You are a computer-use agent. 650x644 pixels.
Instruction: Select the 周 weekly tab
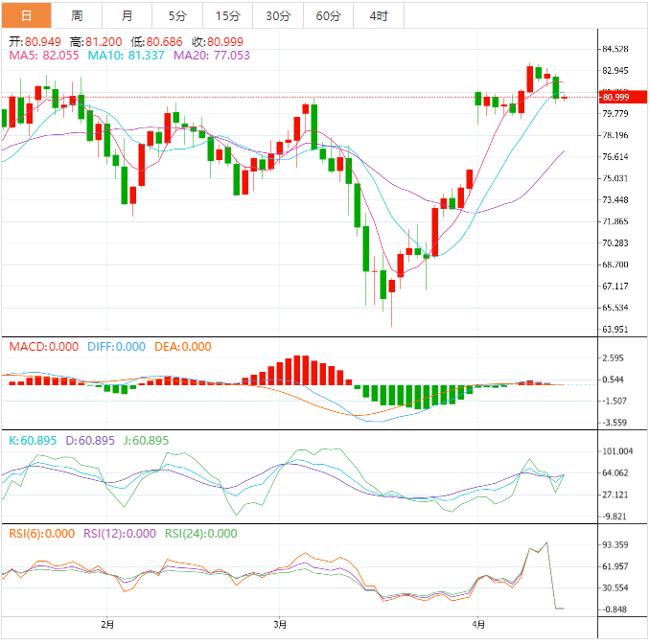coord(77,15)
